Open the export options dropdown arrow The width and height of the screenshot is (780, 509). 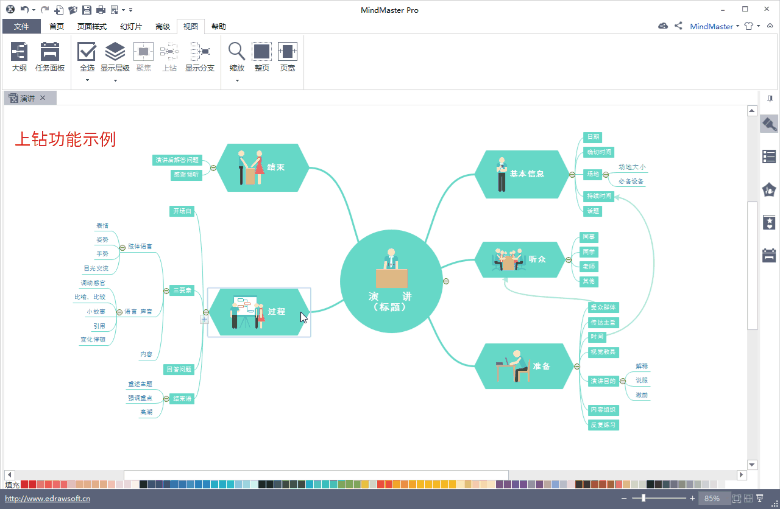(x=123, y=10)
